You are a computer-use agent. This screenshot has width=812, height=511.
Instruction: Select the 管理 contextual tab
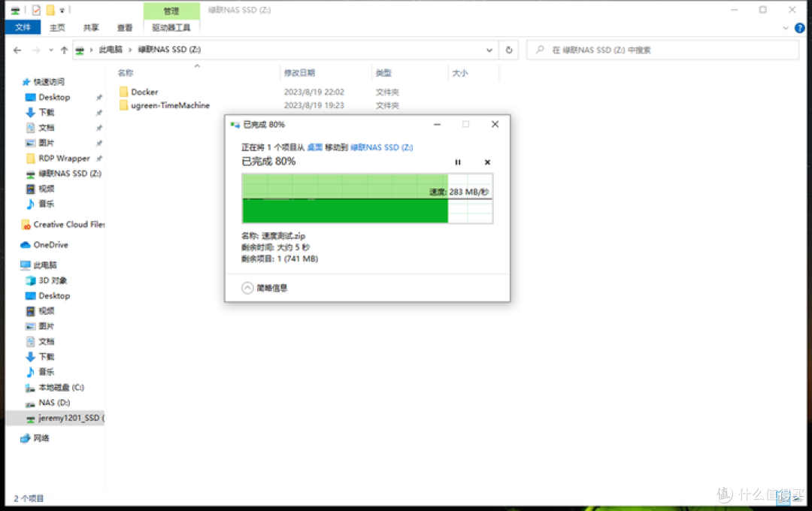pos(171,11)
